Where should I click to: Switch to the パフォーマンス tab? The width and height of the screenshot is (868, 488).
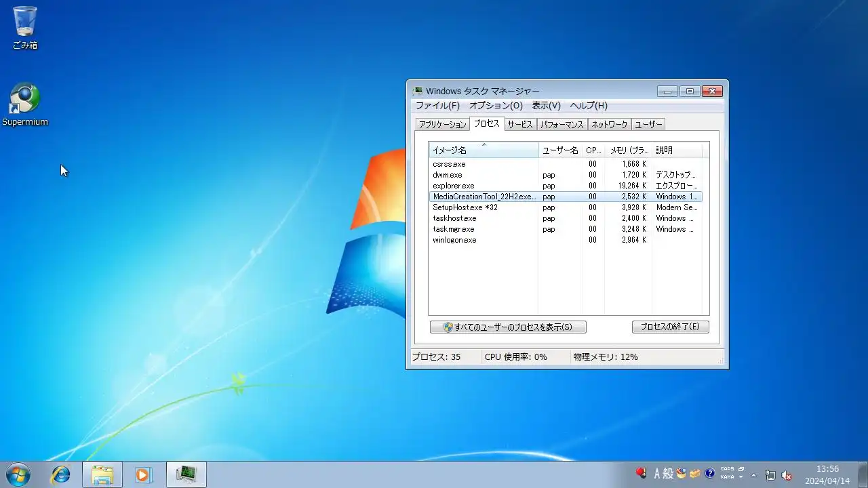point(562,125)
